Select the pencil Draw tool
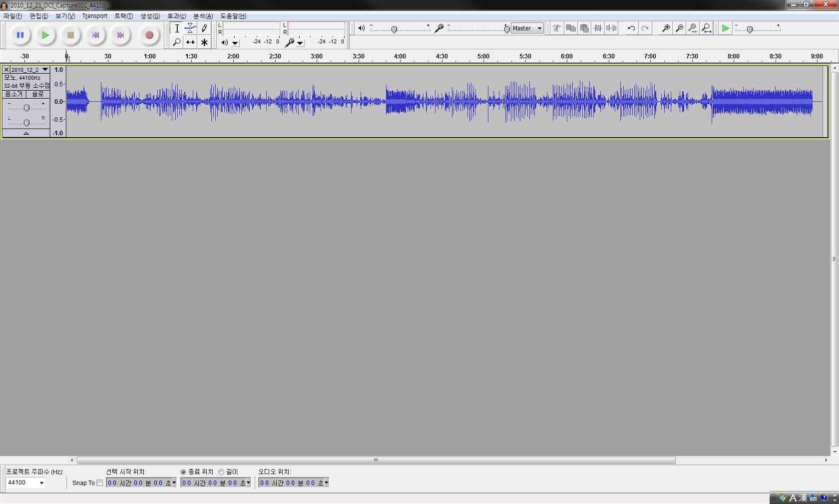The height and width of the screenshot is (504, 839). click(204, 28)
